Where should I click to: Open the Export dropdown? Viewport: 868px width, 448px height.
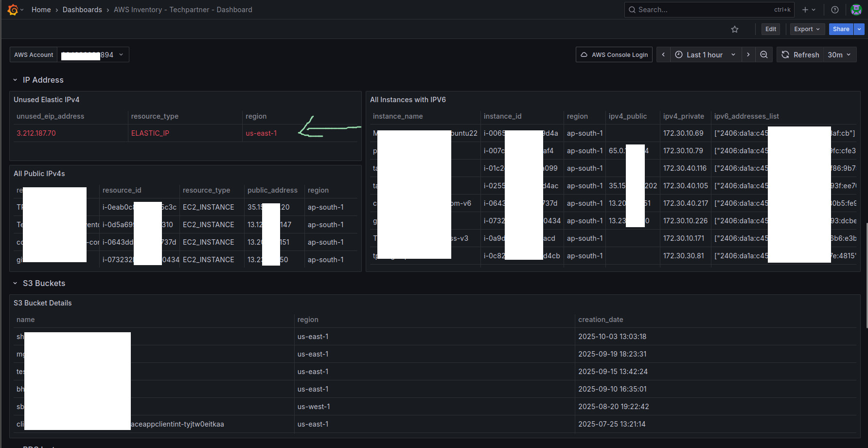(x=807, y=29)
